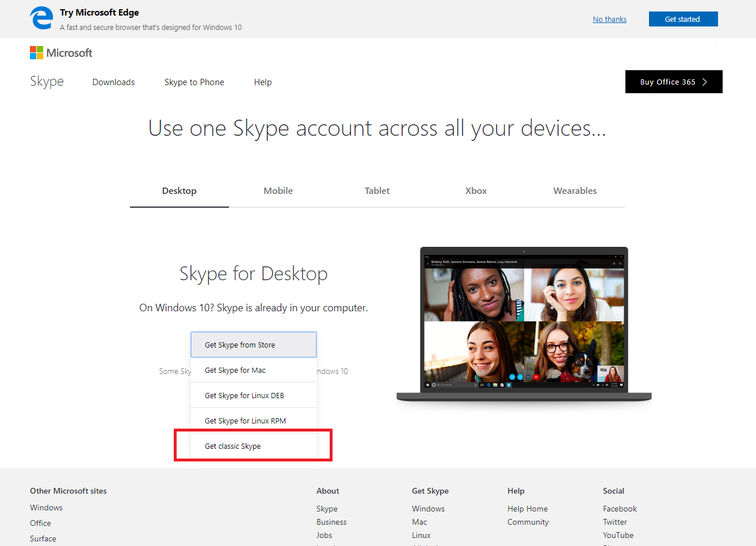Switch to the Mobile tab

278,191
